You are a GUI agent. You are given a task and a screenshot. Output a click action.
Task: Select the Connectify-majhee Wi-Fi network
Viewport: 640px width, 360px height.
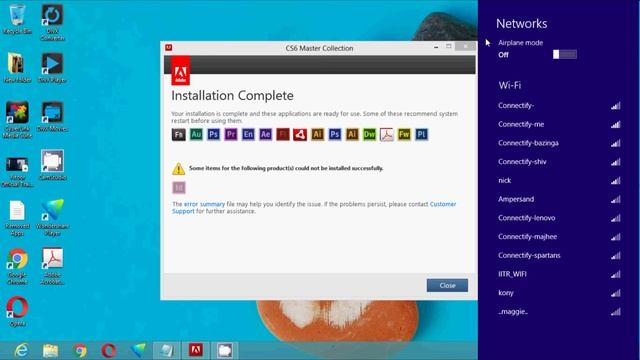[x=559, y=237]
